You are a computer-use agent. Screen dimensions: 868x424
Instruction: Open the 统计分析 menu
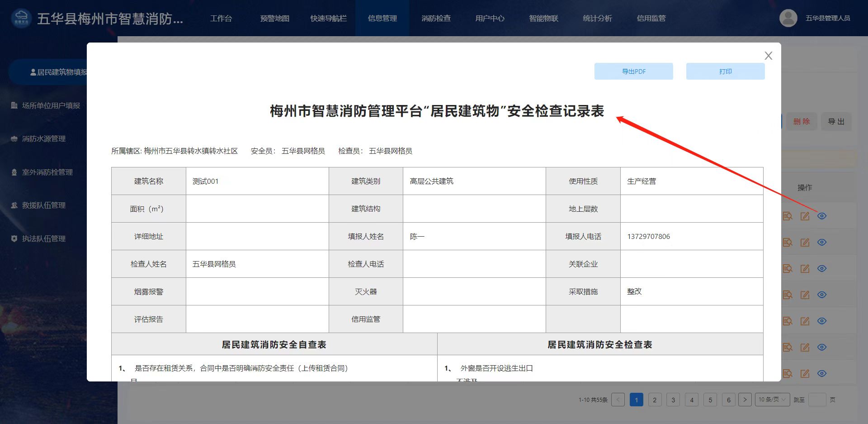tap(598, 18)
